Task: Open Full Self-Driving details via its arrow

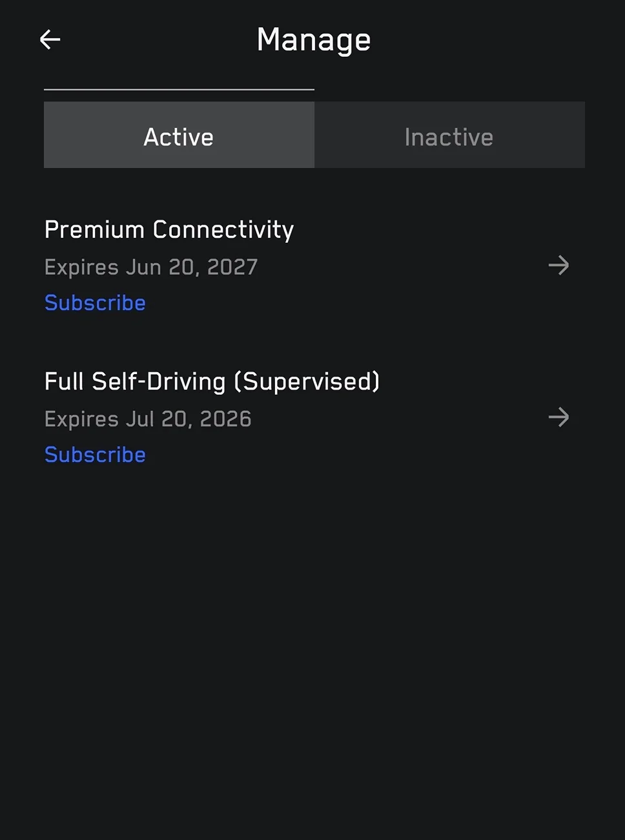Action: pos(558,417)
